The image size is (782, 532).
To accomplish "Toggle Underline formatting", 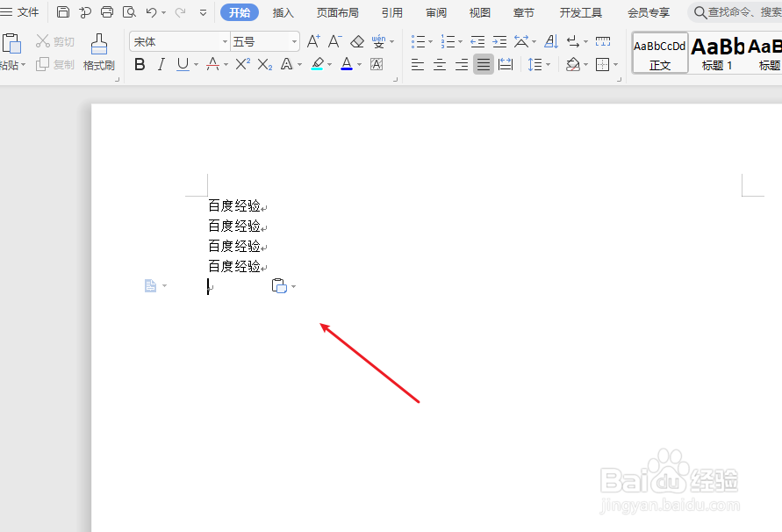I will click(183, 64).
